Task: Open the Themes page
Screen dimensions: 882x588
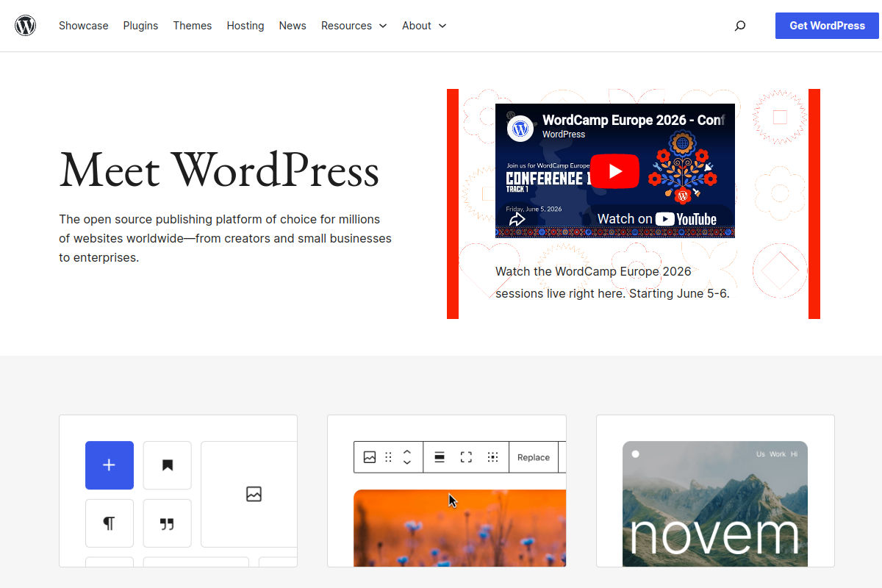Action: click(x=193, y=26)
